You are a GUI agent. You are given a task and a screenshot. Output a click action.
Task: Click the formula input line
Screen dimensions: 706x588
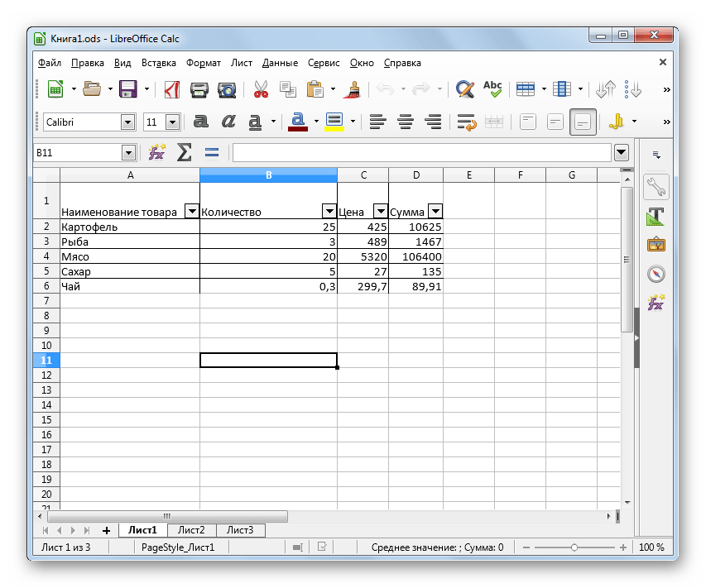pos(422,153)
